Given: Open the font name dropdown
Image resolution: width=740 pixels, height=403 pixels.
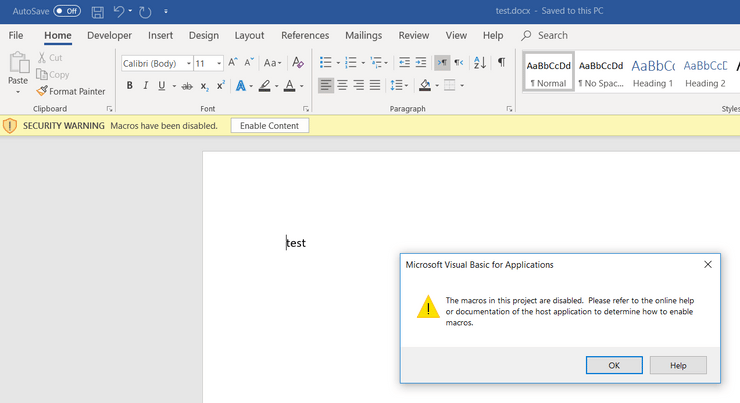Looking at the screenshot, I should click(x=189, y=63).
